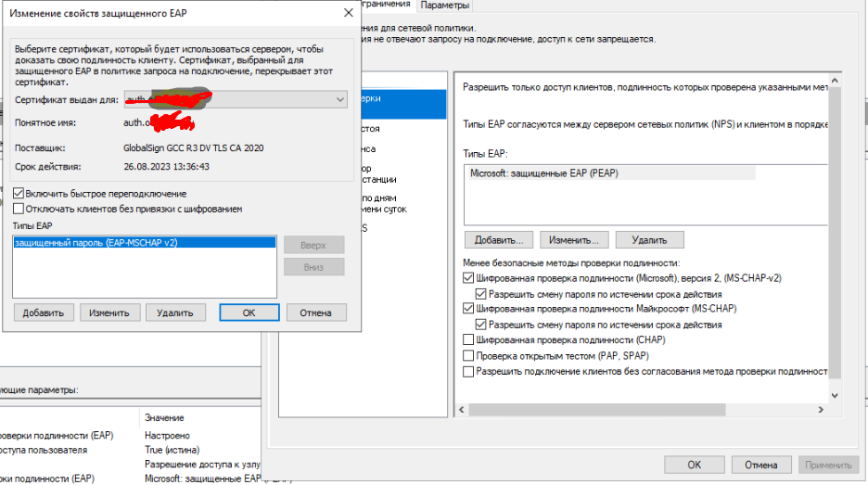
Task: Click OK in the network policy window
Action: point(695,466)
